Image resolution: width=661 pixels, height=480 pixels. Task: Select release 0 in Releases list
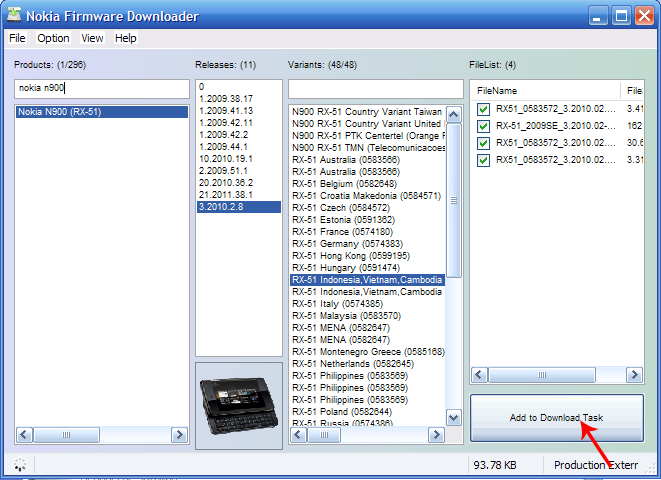tap(239, 86)
